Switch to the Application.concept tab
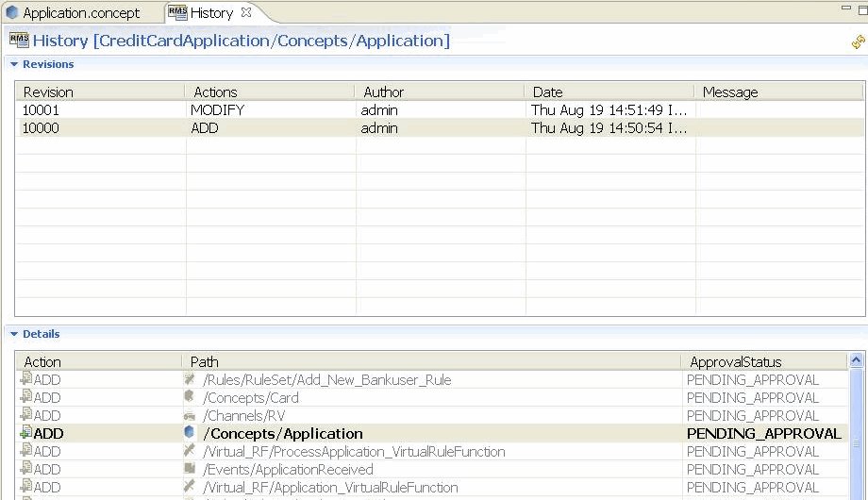 tap(80, 13)
